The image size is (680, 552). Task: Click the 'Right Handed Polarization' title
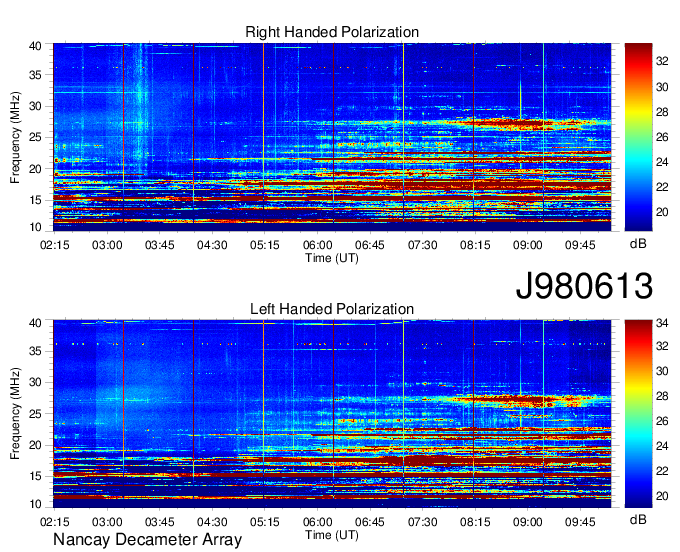pos(332,32)
